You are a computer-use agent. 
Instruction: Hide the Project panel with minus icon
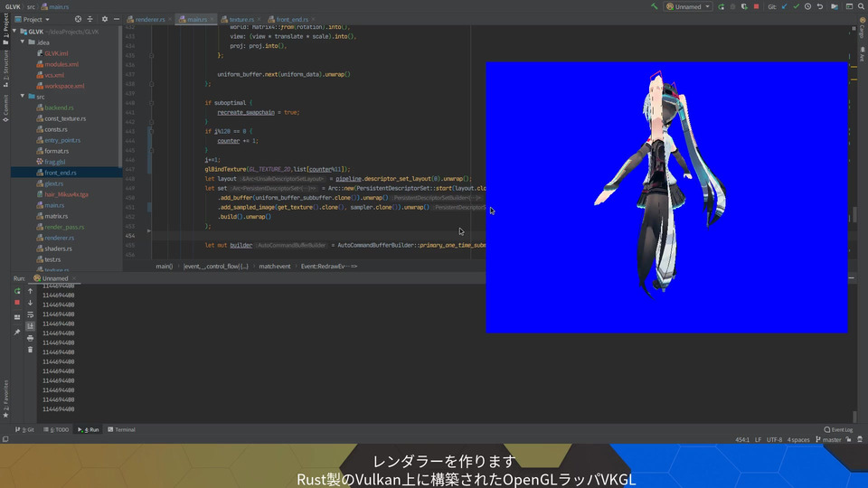[x=117, y=19]
